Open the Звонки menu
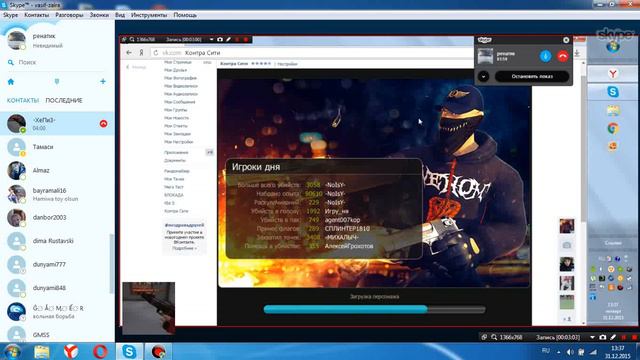Viewport: 640px width, 360px height. click(99, 15)
